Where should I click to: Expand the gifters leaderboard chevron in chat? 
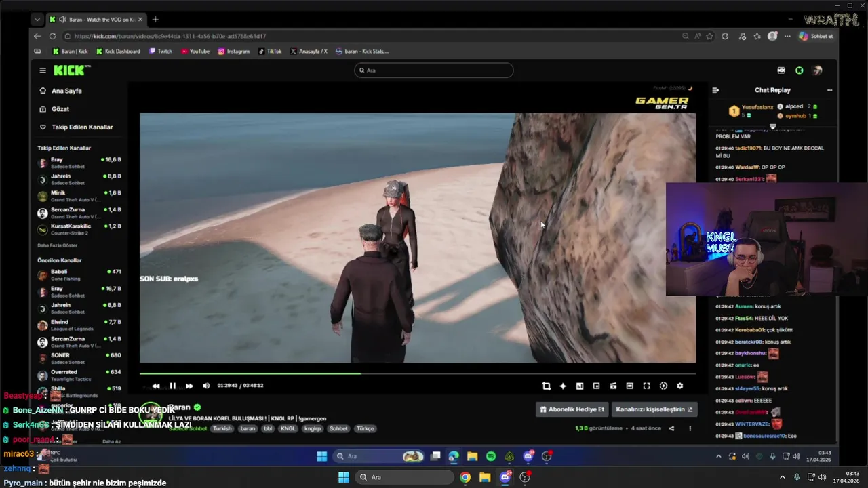[x=773, y=126]
